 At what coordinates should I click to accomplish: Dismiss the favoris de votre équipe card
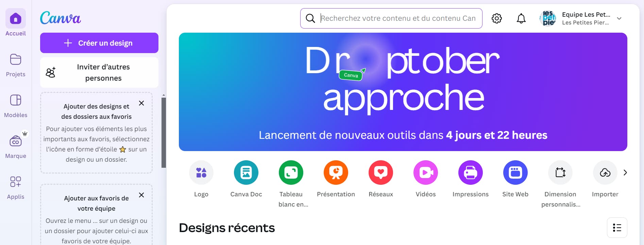tap(141, 195)
